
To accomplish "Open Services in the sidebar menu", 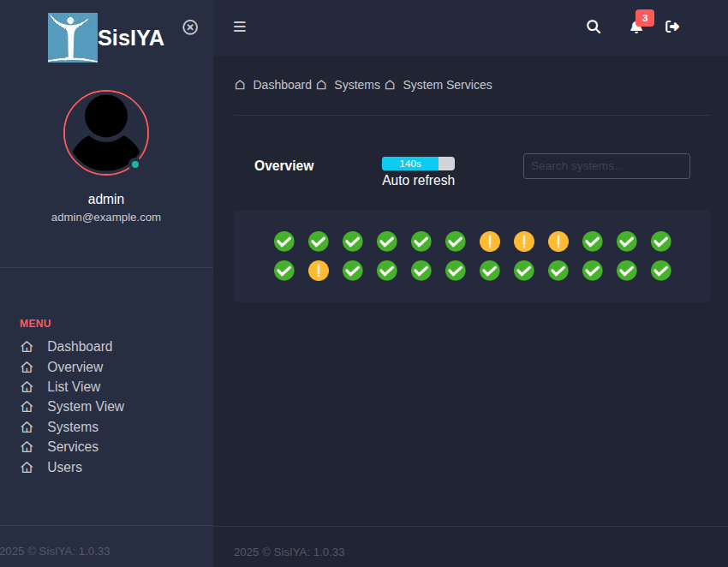I will pos(73,447).
